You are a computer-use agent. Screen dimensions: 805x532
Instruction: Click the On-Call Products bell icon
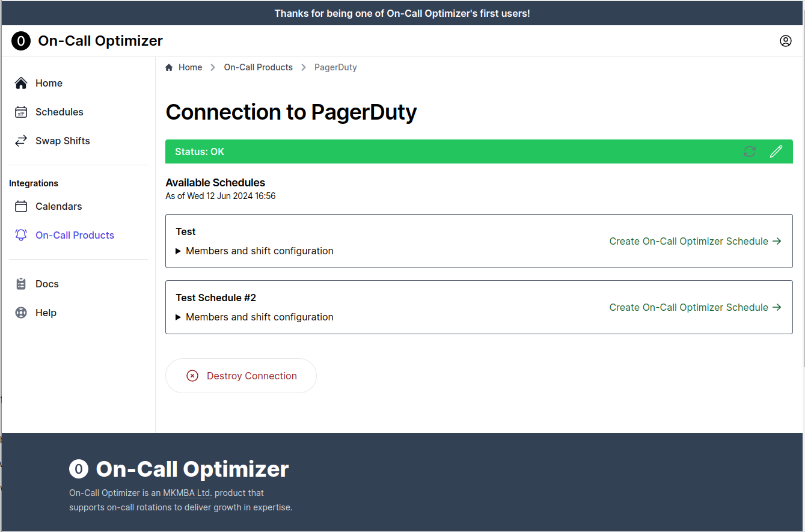pyautogui.click(x=21, y=235)
